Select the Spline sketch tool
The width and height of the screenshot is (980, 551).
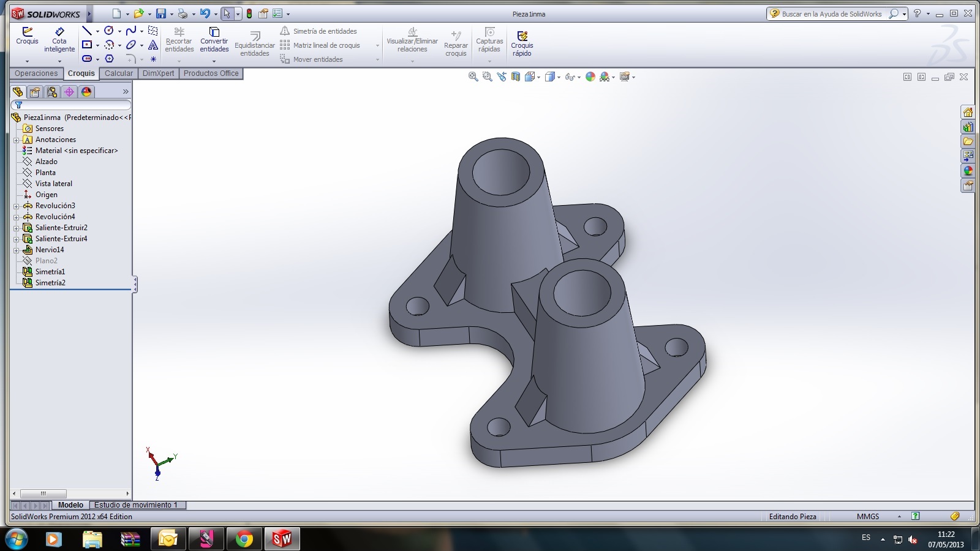point(131,31)
